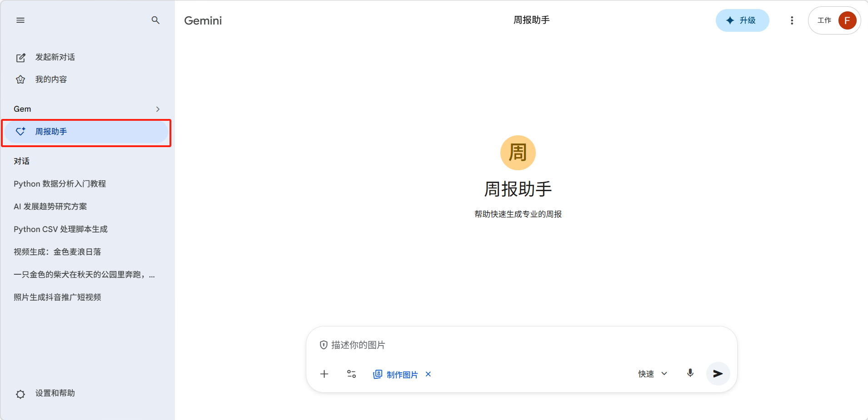Open the three-dot more options menu
Image resolution: width=868 pixels, height=420 pixels.
[x=792, y=20]
